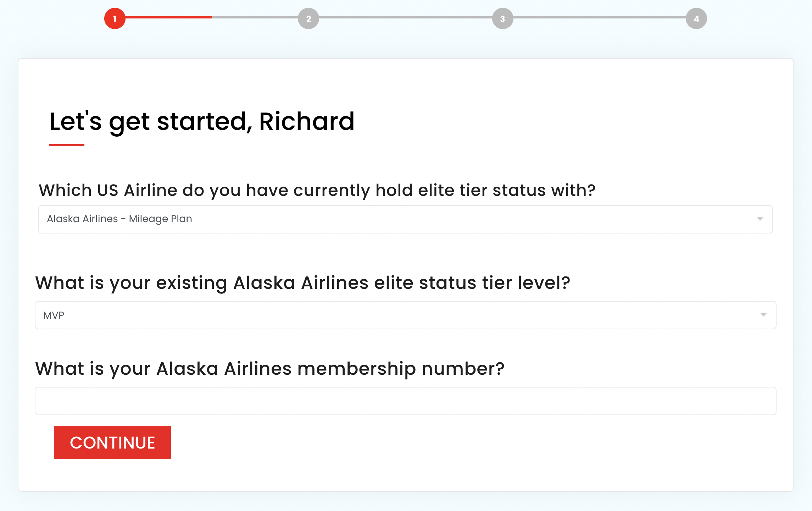This screenshot has width=812, height=511.
Task: Jump to step 2 in progress indicator
Action: [308, 18]
